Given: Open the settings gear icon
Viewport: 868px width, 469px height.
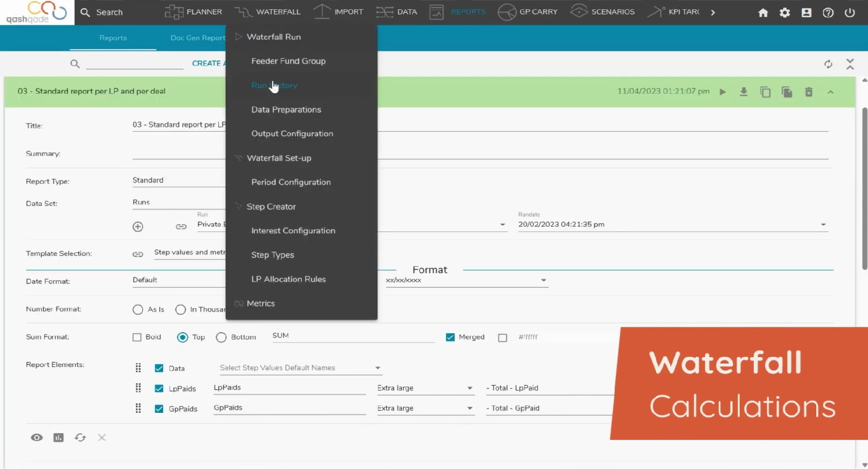Looking at the screenshot, I should pyautogui.click(x=785, y=13).
